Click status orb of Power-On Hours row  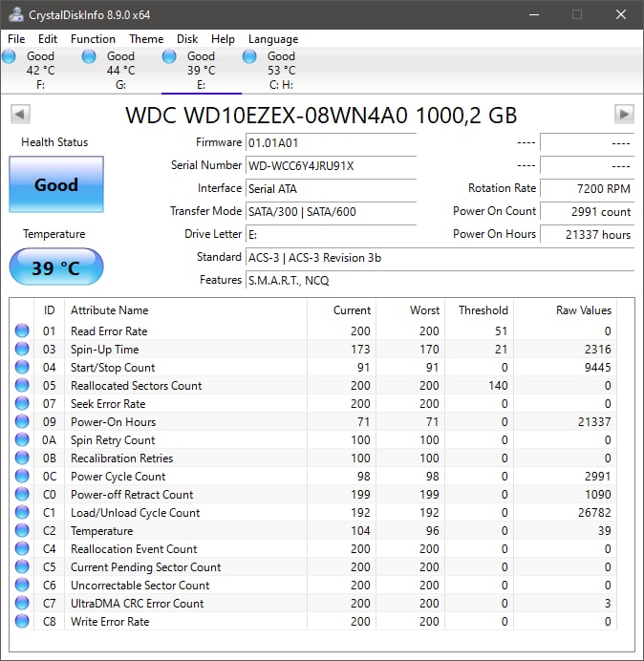pos(22,421)
